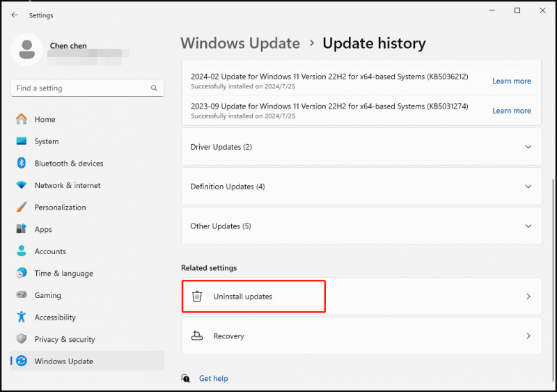This screenshot has height=392, width=557.
Task: Go to Home settings page
Action: click(88, 119)
